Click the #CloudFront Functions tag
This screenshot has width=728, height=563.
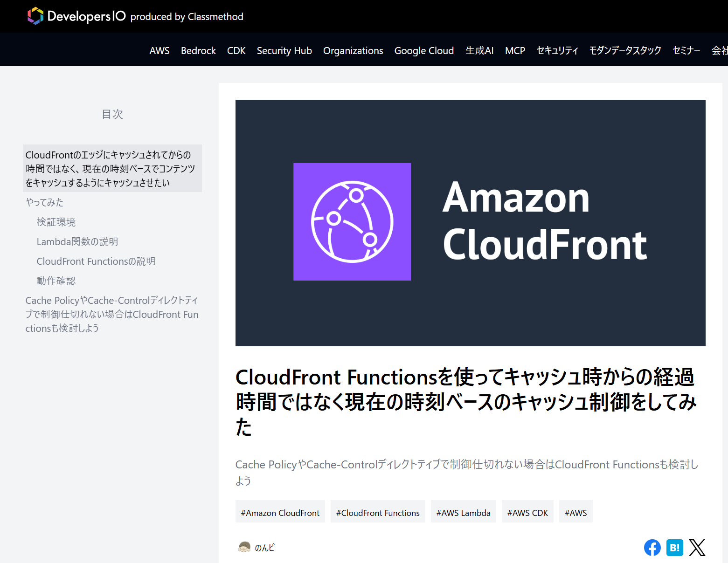[378, 513]
